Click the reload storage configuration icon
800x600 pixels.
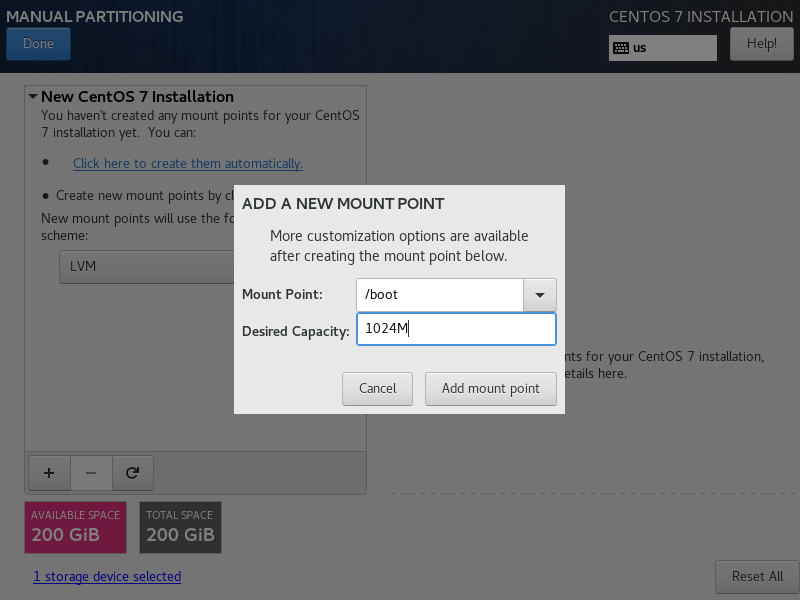coord(131,473)
